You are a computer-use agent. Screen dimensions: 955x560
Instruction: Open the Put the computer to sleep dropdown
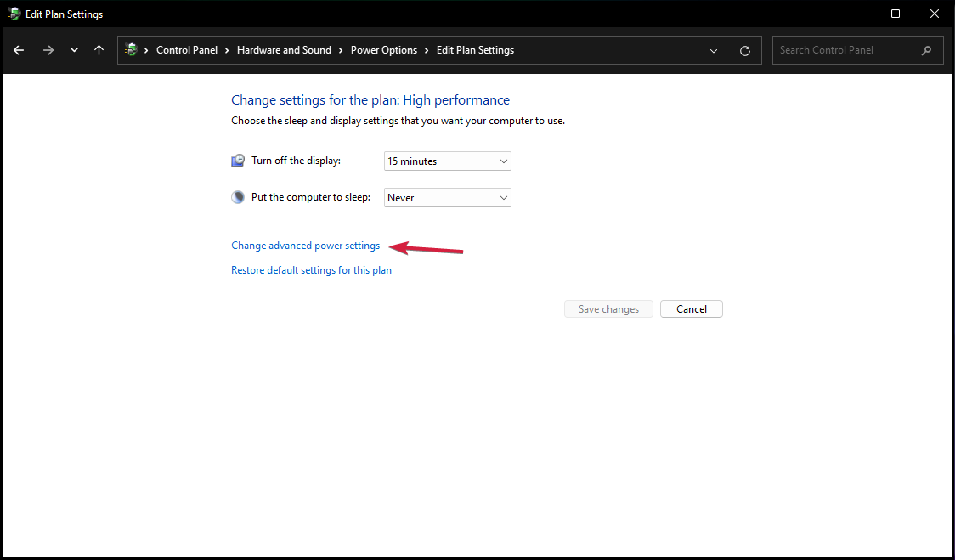point(448,197)
